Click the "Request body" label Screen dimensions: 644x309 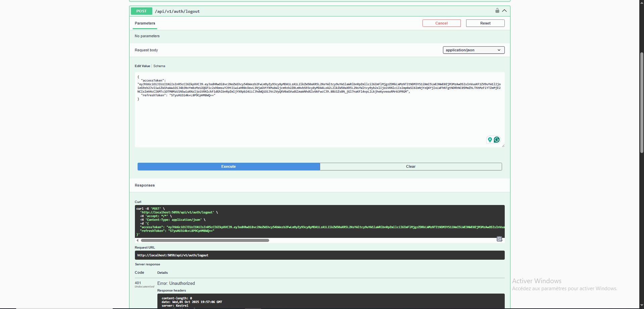tap(146, 50)
